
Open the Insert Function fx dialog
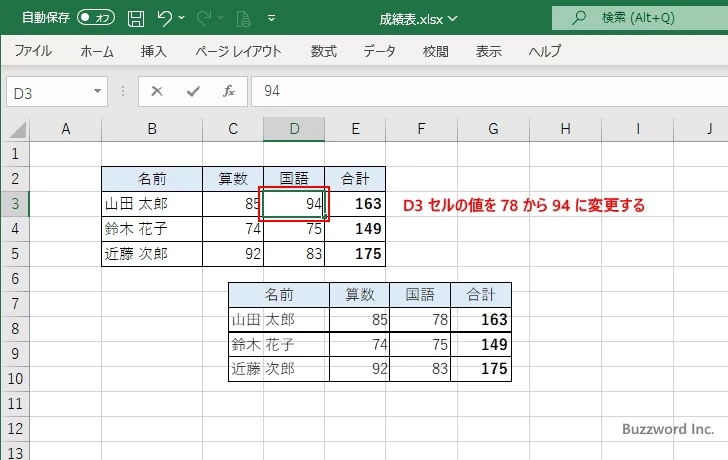point(228,91)
